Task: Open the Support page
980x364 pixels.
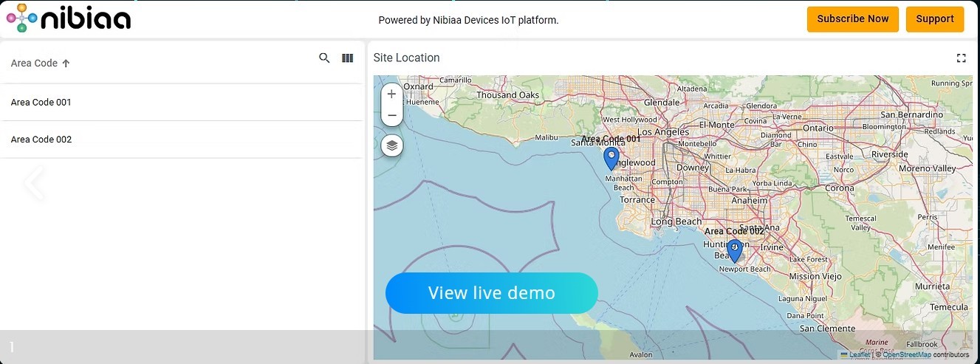Action: (x=934, y=19)
